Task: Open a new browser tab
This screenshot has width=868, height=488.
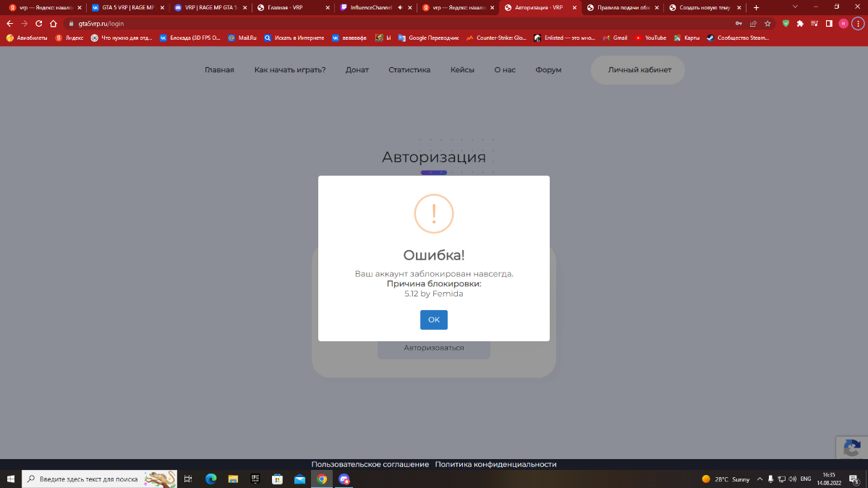Action: 756,7
